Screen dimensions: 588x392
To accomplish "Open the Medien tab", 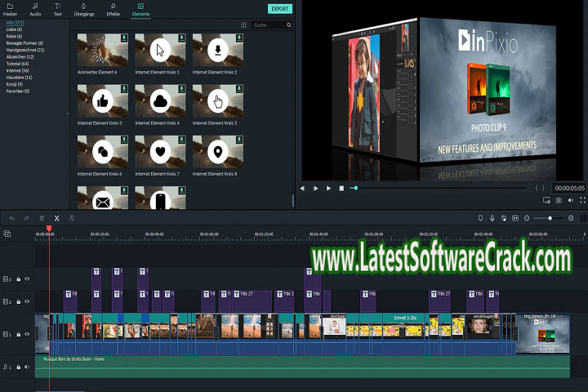I will tap(10, 10).
